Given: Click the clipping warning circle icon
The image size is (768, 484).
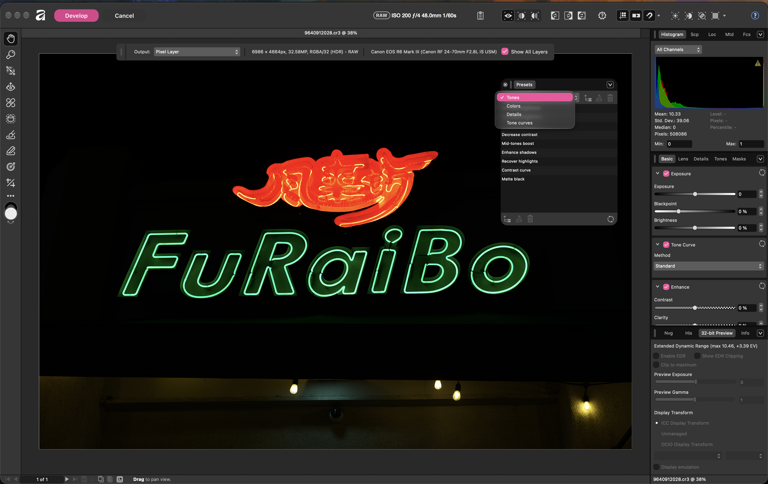Looking at the screenshot, I should point(602,16).
